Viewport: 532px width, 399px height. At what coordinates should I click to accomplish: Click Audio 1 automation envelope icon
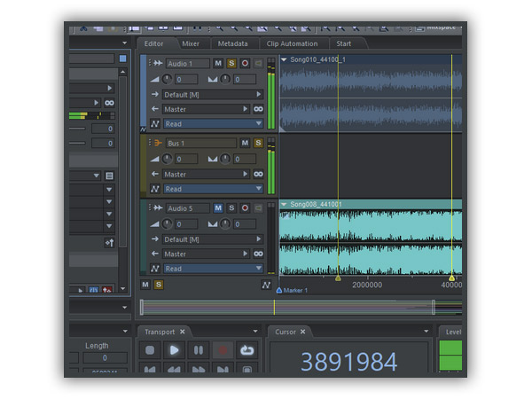click(x=155, y=124)
